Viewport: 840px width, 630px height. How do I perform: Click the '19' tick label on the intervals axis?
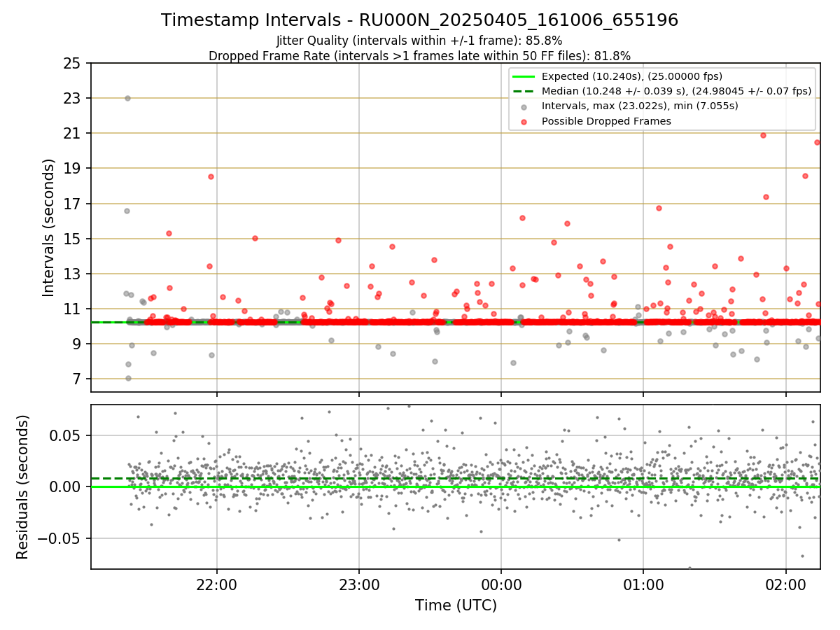72,168
